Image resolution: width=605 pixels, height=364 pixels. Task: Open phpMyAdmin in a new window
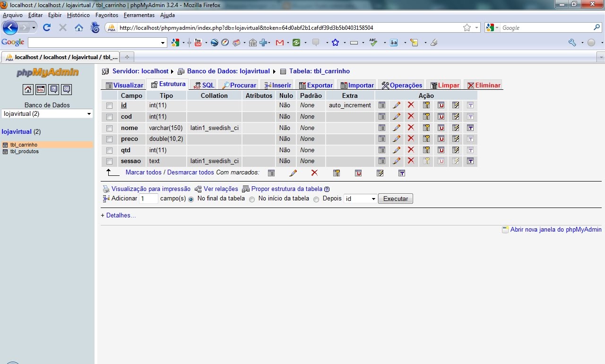(x=555, y=229)
